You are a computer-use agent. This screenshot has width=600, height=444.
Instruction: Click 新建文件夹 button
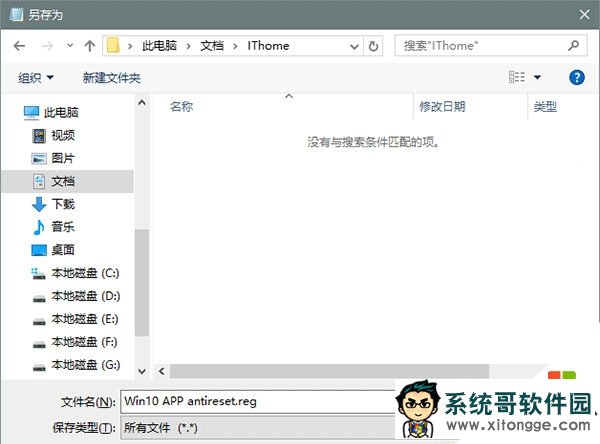coord(112,78)
